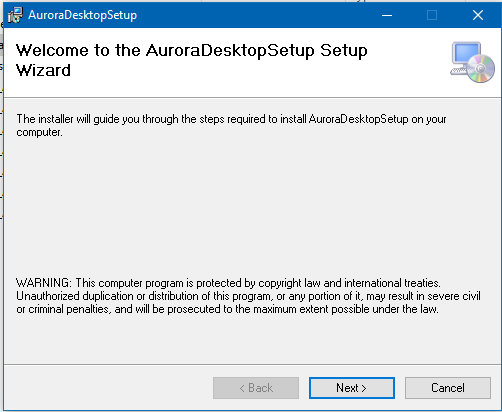Click the computer monitor in banner graphic

(466, 54)
